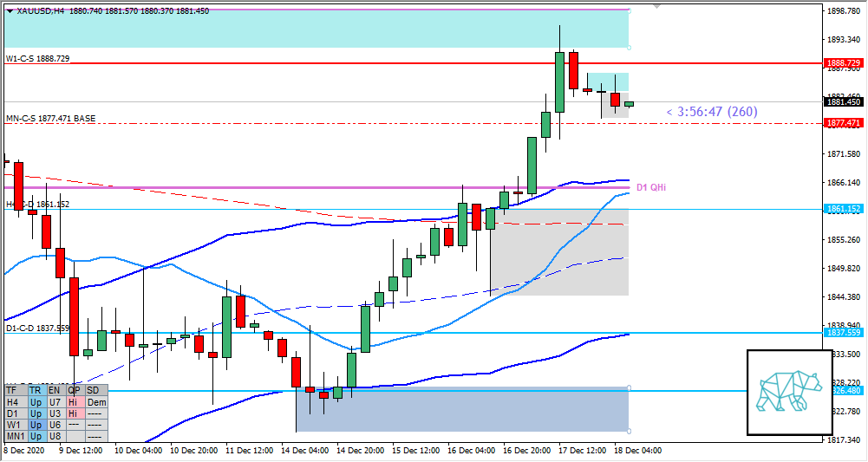Click the 1893.340 value on price scale
Screen dimensions: 868x462
click(x=845, y=39)
